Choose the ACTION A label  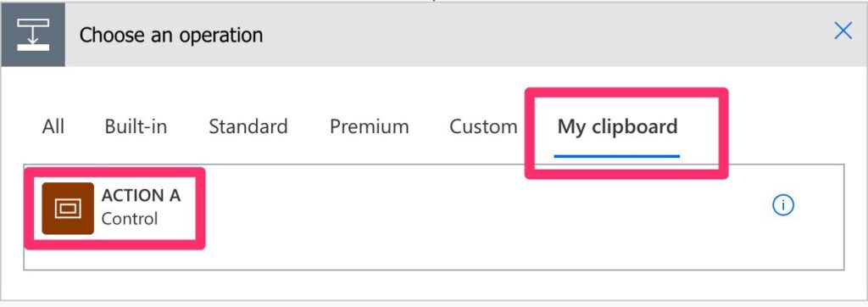pos(142,196)
